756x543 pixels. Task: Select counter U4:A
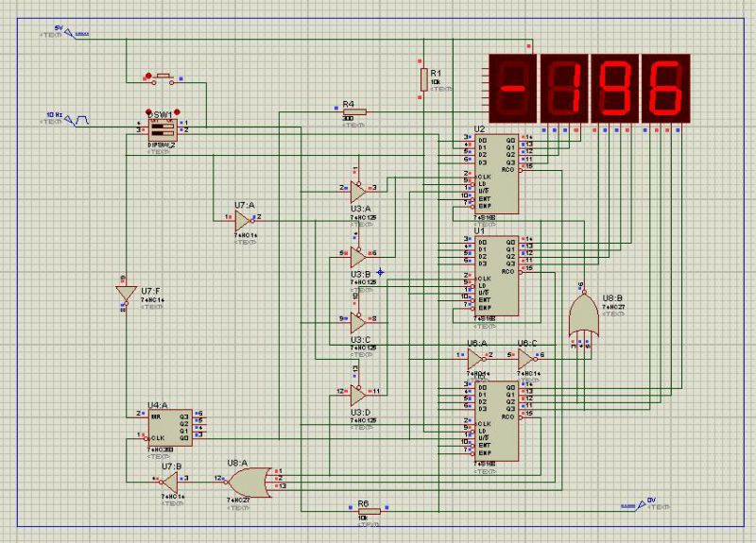170,428
